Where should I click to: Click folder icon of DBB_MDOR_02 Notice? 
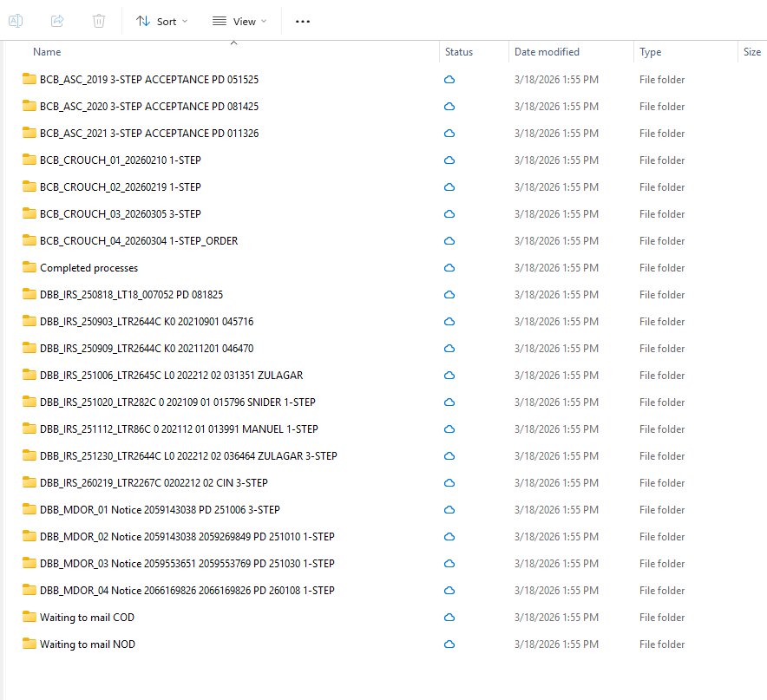(x=29, y=536)
